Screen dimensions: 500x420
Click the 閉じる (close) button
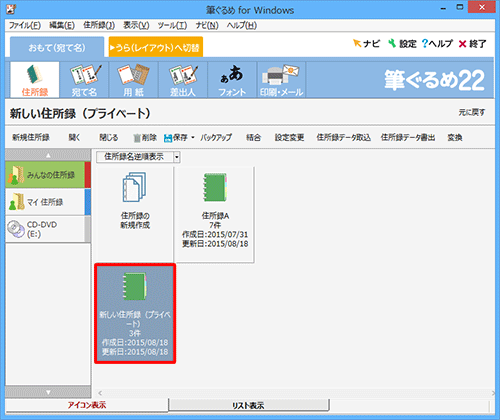[x=109, y=137]
